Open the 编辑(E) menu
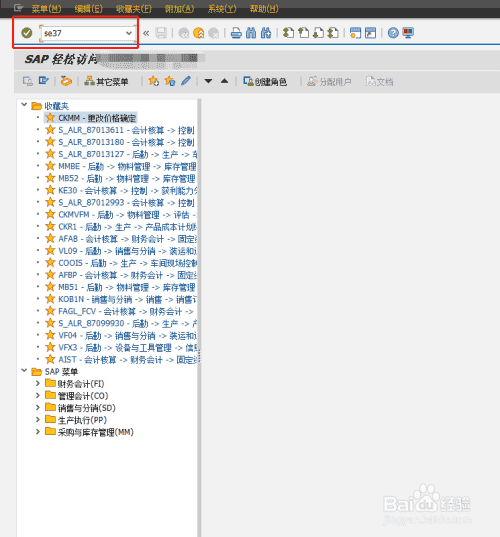The image size is (500, 537). click(x=88, y=9)
